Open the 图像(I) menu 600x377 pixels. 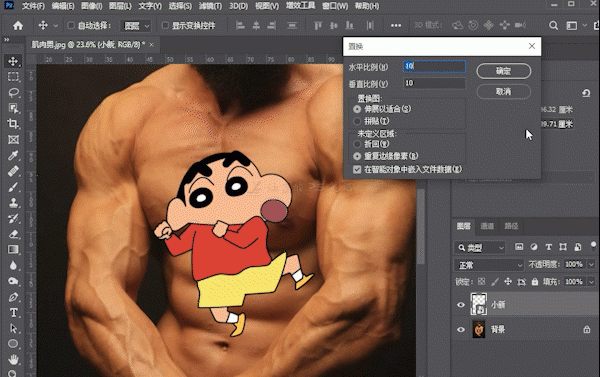pyautogui.click(x=91, y=7)
